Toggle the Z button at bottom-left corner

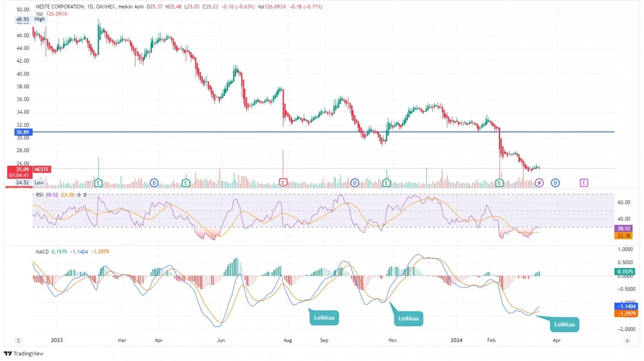click(18, 341)
